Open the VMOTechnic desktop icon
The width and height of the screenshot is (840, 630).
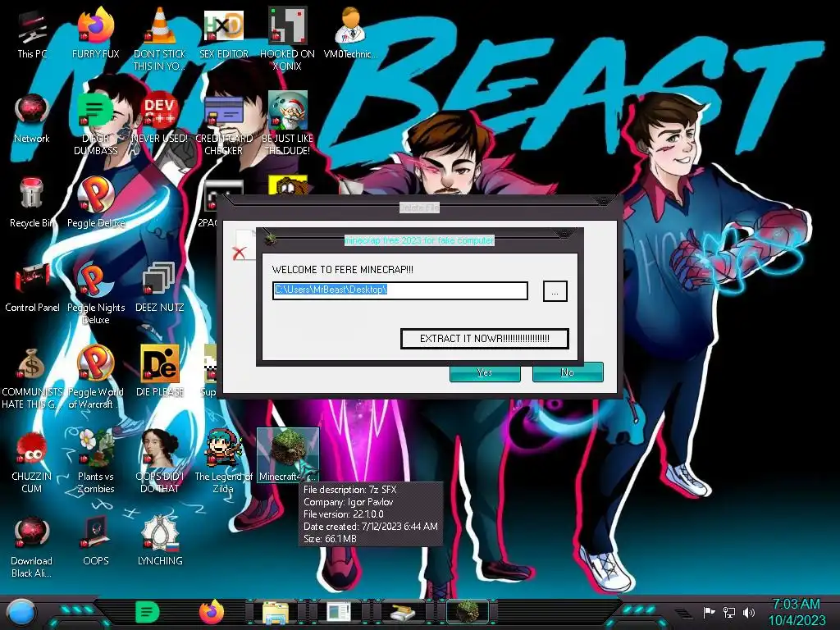[350, 33]
